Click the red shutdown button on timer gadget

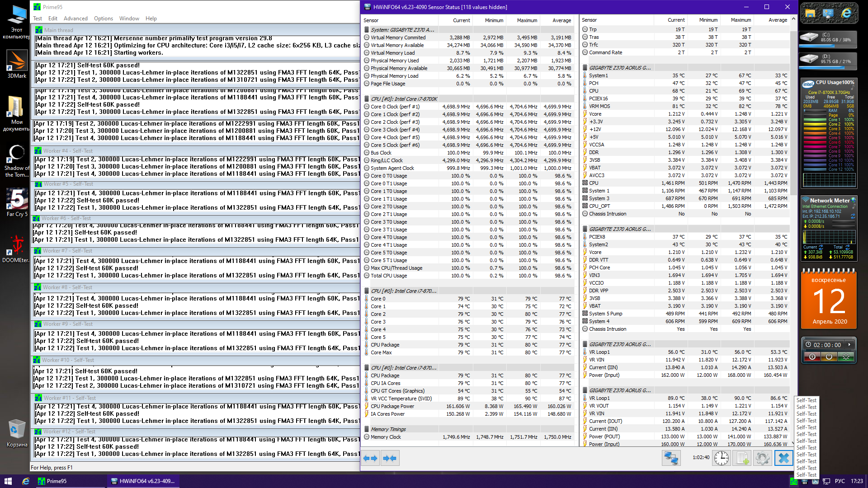[x=812, y=357]
